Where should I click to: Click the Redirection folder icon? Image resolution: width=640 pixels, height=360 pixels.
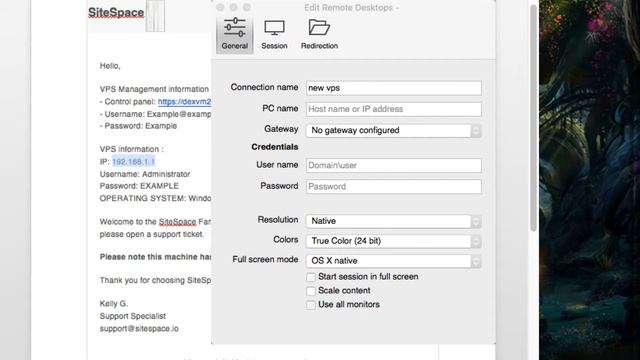[319, 27]
